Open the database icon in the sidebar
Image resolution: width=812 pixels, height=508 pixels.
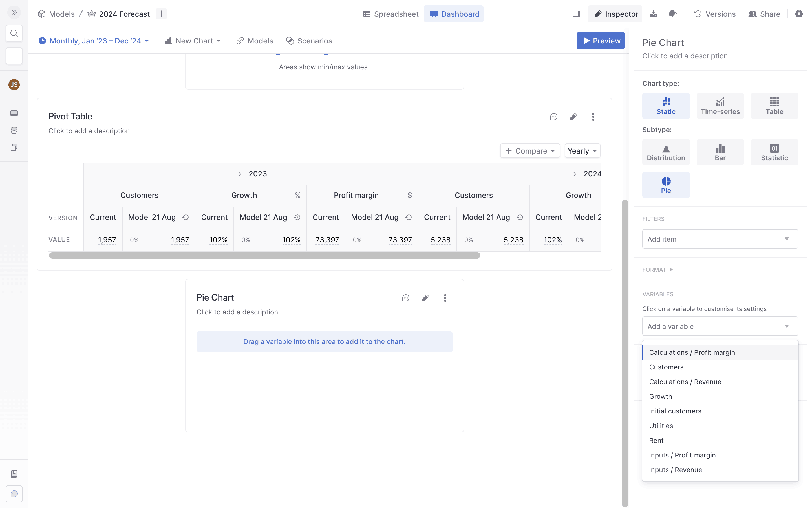tap(14, 130)
